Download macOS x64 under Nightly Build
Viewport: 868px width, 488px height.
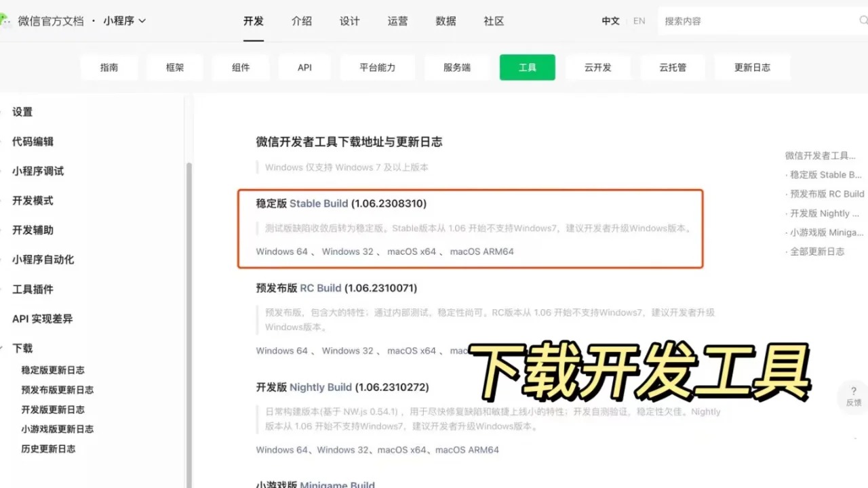click(402, 449)
